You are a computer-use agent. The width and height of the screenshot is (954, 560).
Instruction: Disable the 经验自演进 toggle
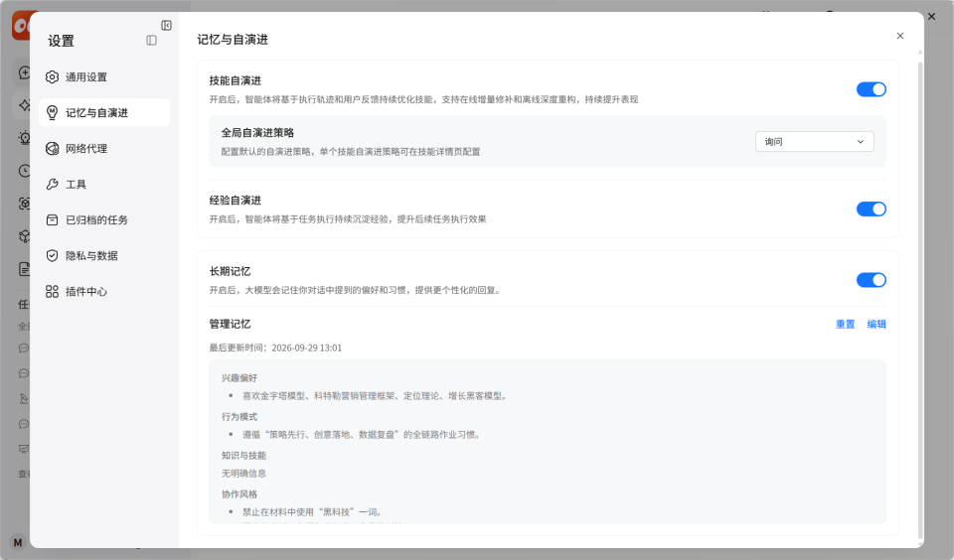click(x=872, y=210)
